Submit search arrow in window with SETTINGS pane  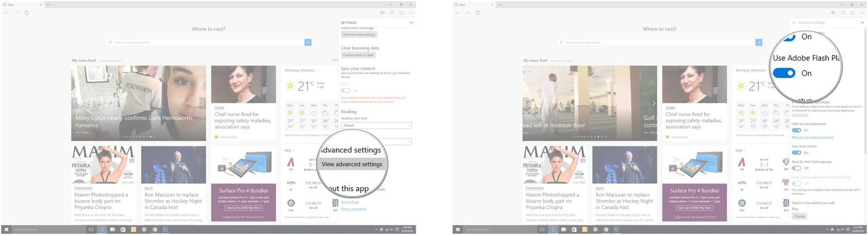pyautogui.click(x=308, y=42)
